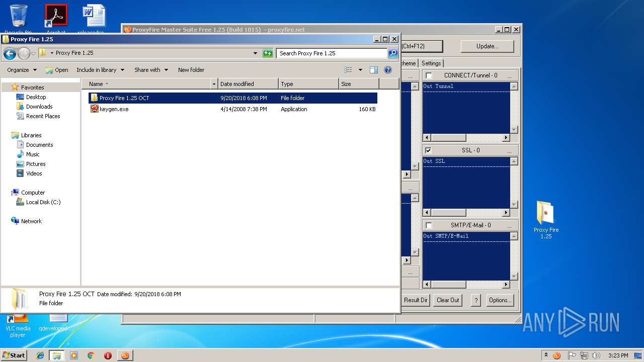Open view options dropdown arrow
The height and width of the screenshot is (362, 644).
[360, 70]
